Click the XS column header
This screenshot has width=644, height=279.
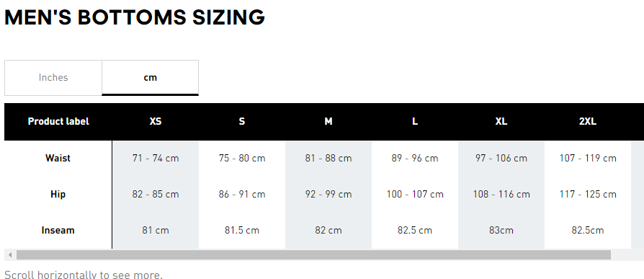156,122
